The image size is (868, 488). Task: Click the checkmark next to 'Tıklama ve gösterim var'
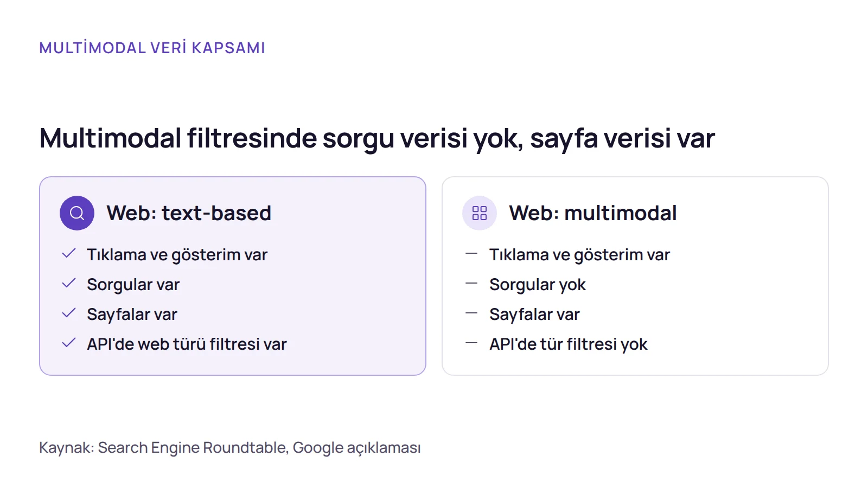click(x=69, y=253)
